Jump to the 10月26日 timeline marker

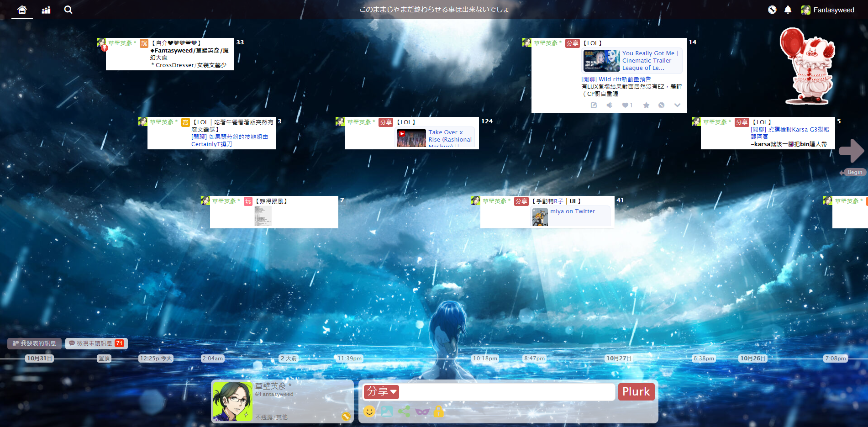coord(752,358)
